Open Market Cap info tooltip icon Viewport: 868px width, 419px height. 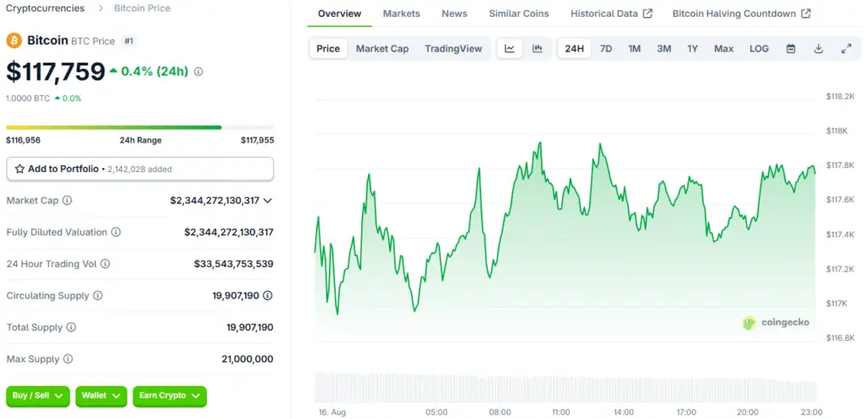(x=67, y=201)
